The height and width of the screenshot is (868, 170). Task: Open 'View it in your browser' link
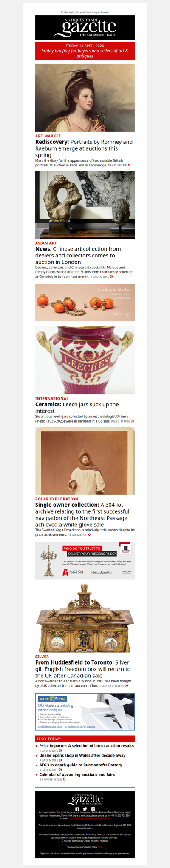98,12
